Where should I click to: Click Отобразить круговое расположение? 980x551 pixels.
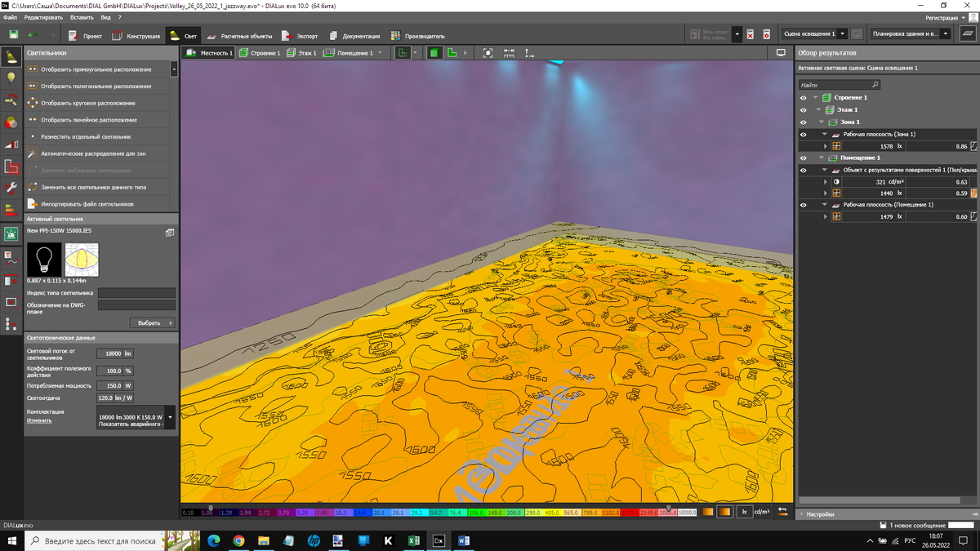[x=96, y=103]
